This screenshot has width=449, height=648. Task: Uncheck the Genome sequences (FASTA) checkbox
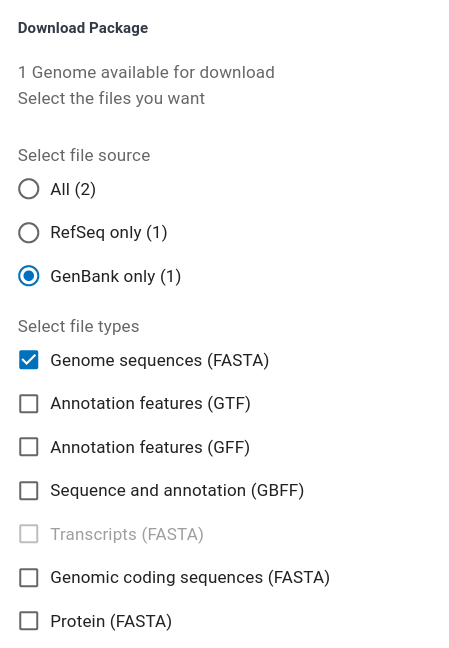[x=29, y=360]
